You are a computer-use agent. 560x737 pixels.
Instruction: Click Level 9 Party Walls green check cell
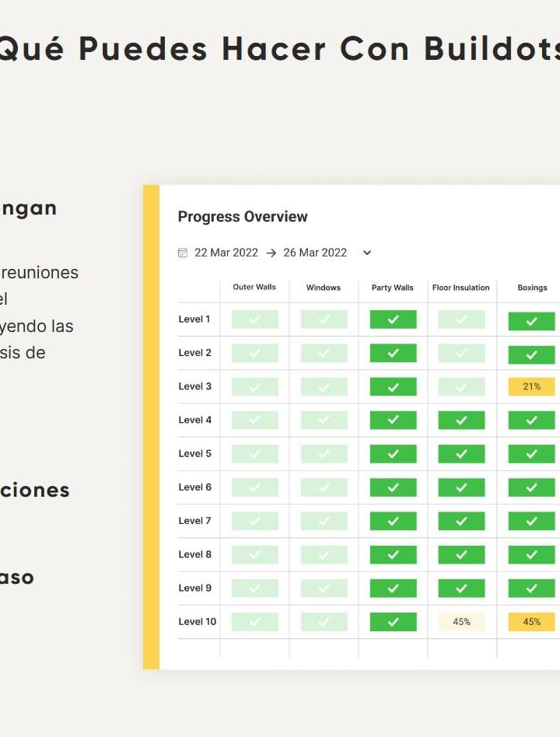click(x=393, y=589)
